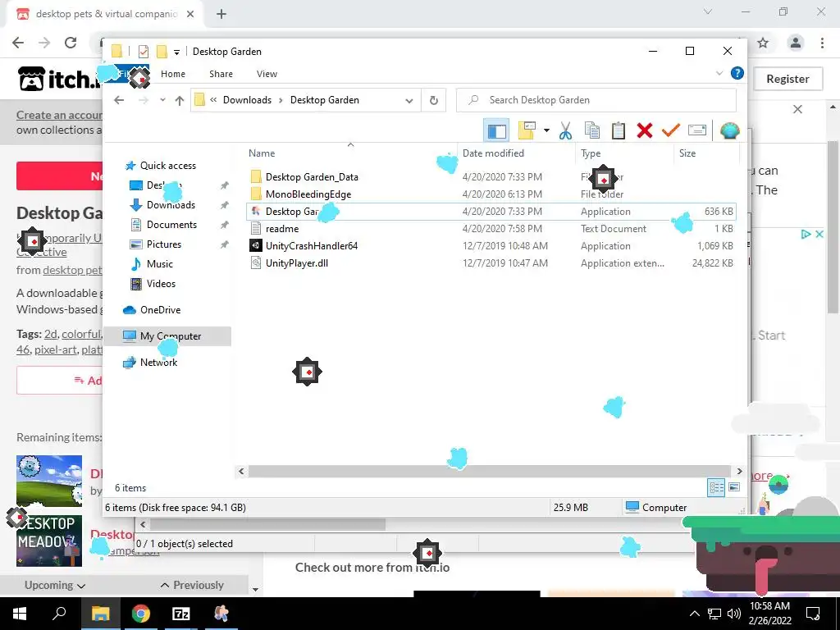Click the Desktop Meadow game thumbnail
This screenshot has width=840, height=630.
click(48, 541)
